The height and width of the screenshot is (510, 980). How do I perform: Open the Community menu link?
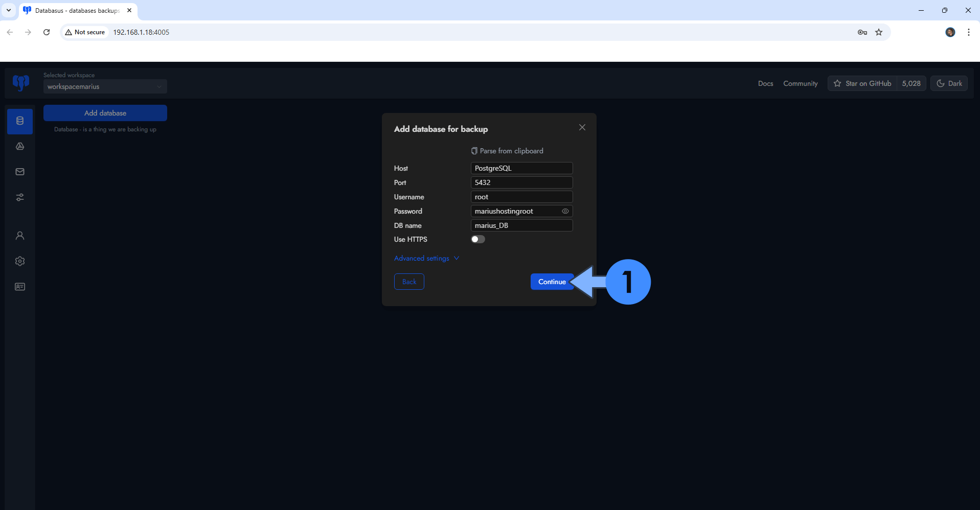click(800, 83)
